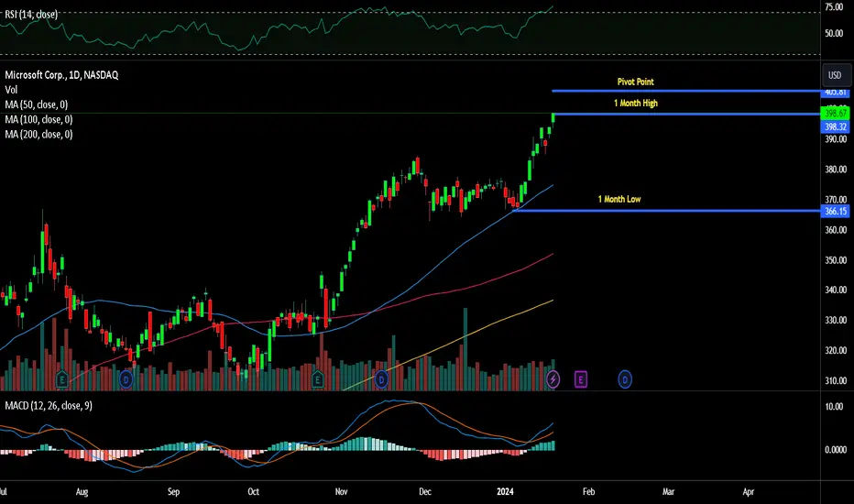Image resolution: width=854 pixels, height=504 pixels.
Task: Click 0.0000 on the MACD scale
Action: pyautogui.click(x=836, y=450)
